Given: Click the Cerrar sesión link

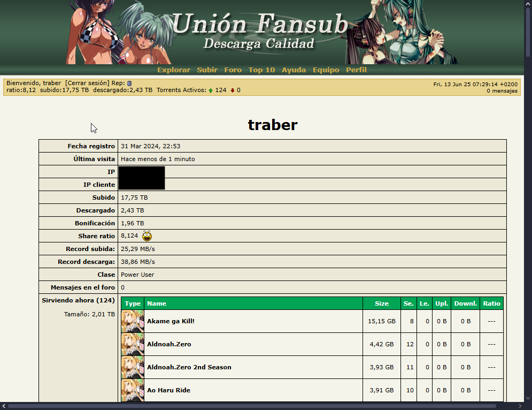Looking at the screenshot, I should click(x=87, y=83).
